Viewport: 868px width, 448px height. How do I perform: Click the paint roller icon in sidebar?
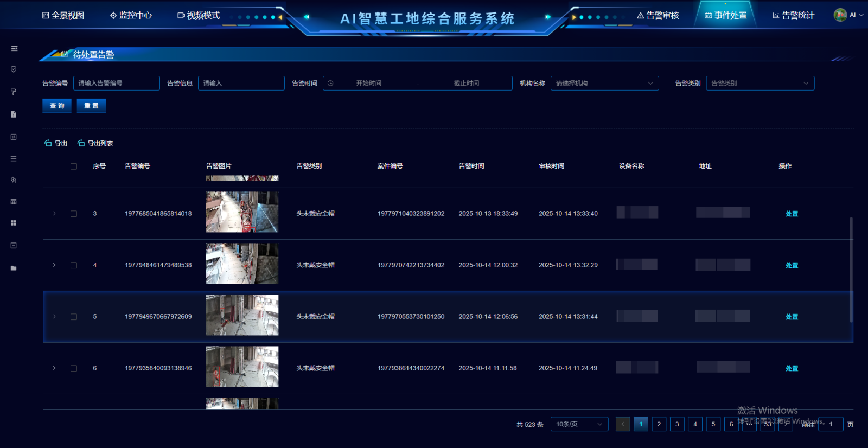[x=14, y=92]
